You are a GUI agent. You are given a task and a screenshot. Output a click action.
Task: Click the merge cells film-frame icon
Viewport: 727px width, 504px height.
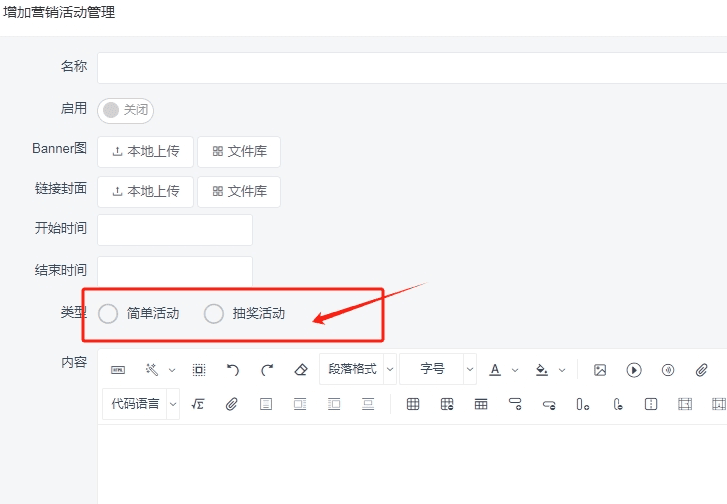point(685,404)
